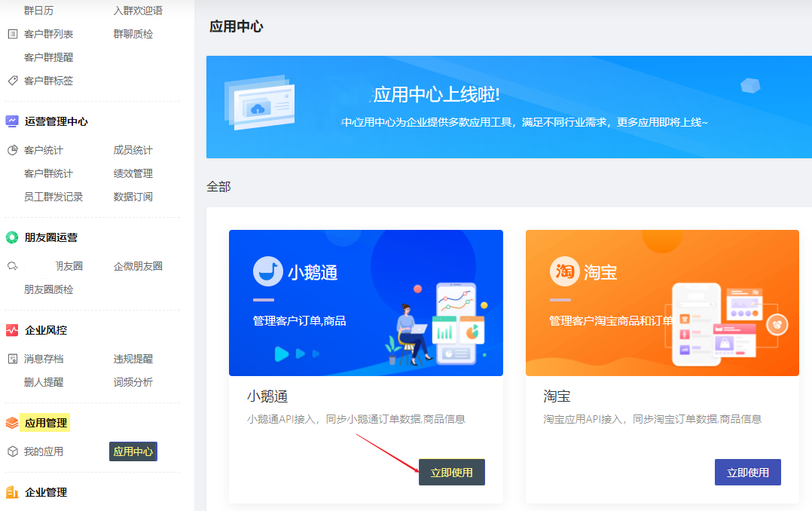Click the 淘宝 card title text
The image size is (812, 511).
(x=557, y=396)
